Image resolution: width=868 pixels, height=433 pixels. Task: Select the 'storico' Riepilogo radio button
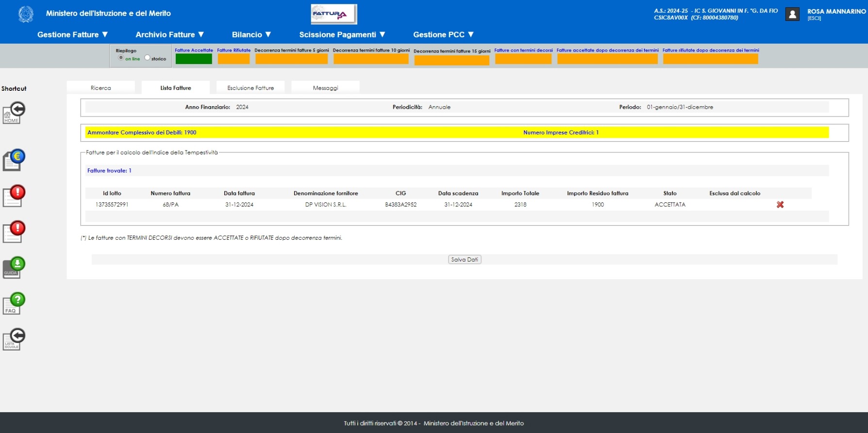click(x=147, y=58)
